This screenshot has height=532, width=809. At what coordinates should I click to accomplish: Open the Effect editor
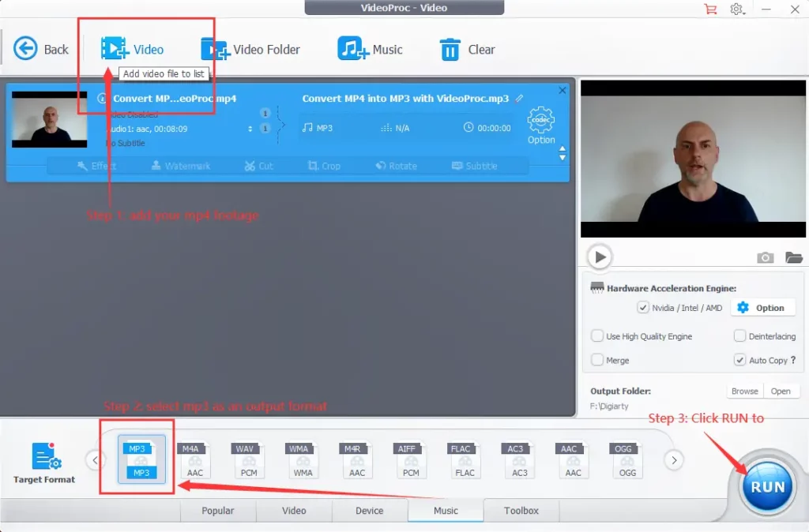[x=96, y=166]
